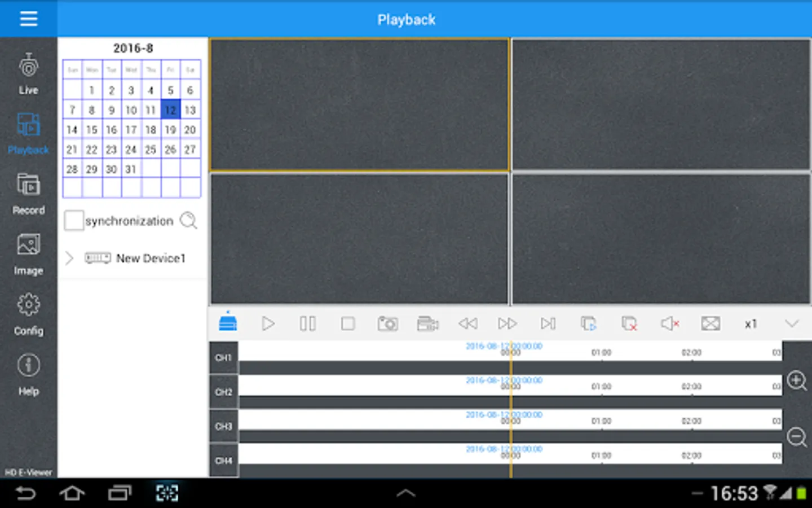
Task: Rewind the playback
Action: [468, 323]
